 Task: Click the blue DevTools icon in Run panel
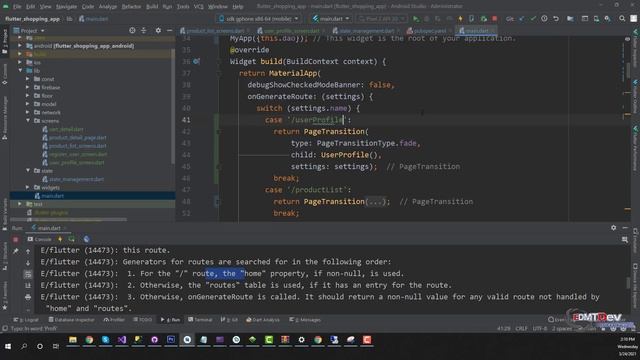click(x=86, y=239)
